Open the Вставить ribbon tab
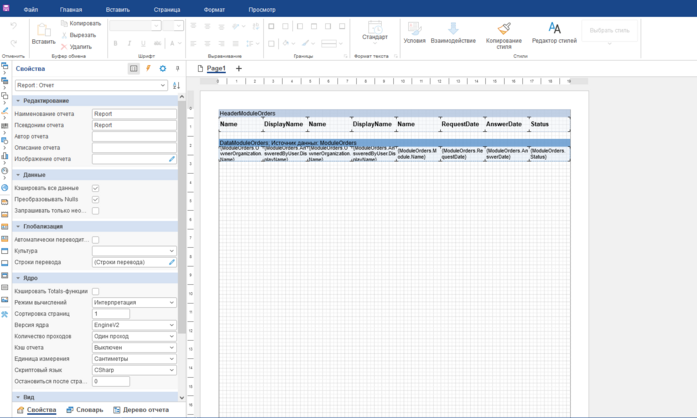This screenshot has height=418, width=697. [x=117, y=9]
